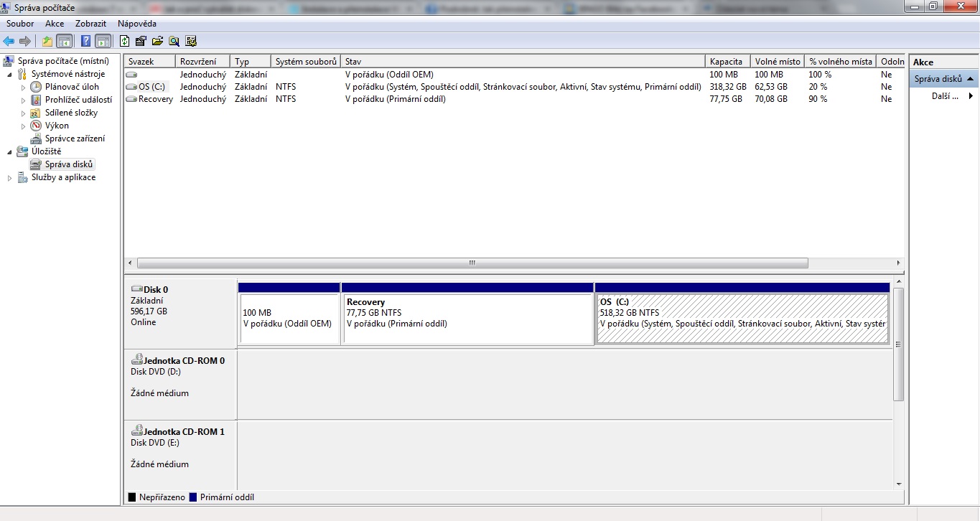Image resolution: width=980 pixels, height=521 pixels.
Task: Sort by the Rozvržení column header
Action: point(203,62)
